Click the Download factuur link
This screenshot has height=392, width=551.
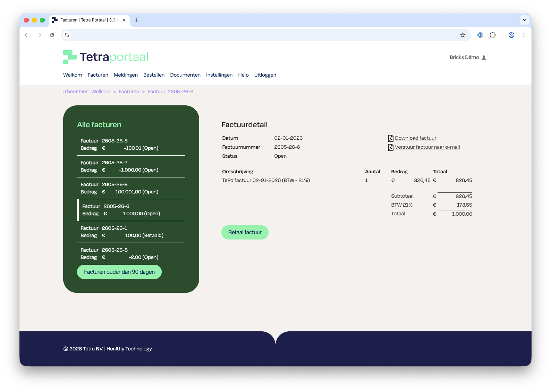[x=415, y=138]
